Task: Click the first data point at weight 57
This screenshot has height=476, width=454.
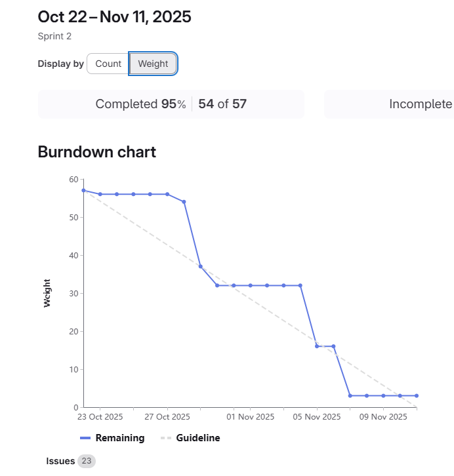Action: (83, 190)
